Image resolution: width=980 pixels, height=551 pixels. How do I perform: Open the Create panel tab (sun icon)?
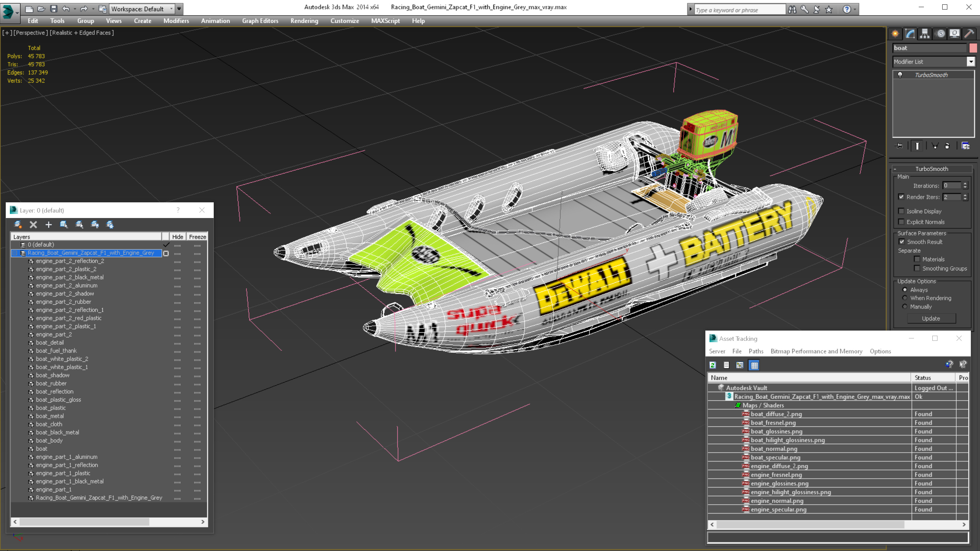tap(896, 34)
